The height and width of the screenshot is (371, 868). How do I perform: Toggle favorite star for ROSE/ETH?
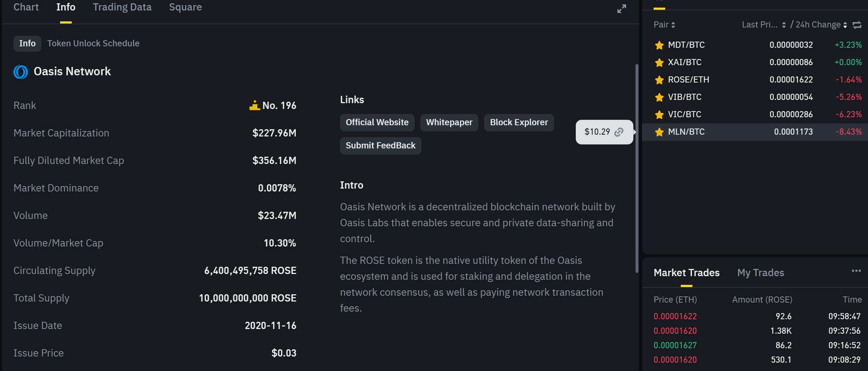point(659,80)
